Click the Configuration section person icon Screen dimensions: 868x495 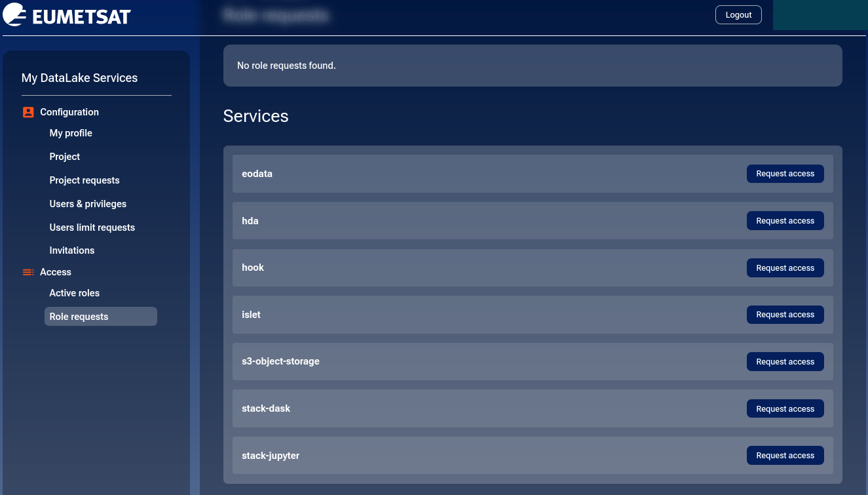point(28,112)
